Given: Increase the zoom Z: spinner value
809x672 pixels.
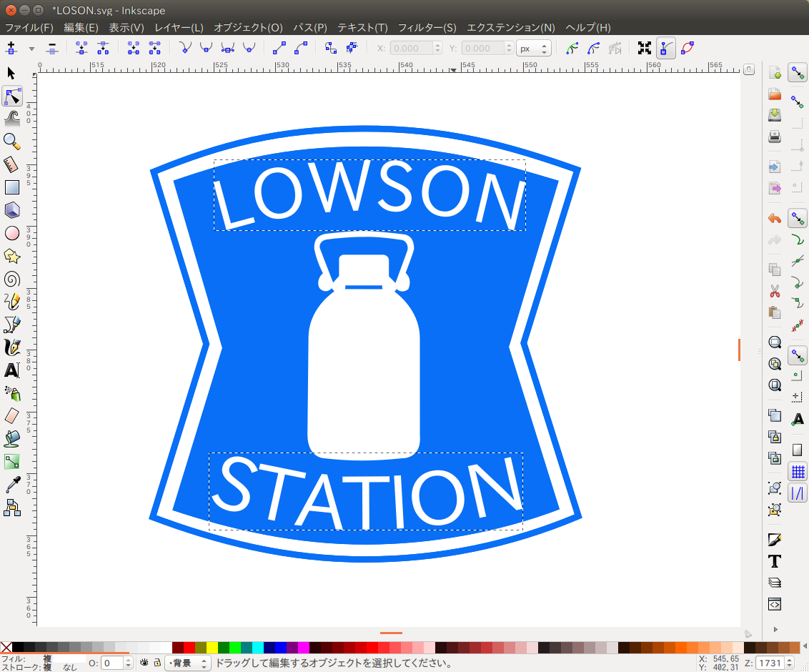Looking at the screenshot, I should pos(790,660).
